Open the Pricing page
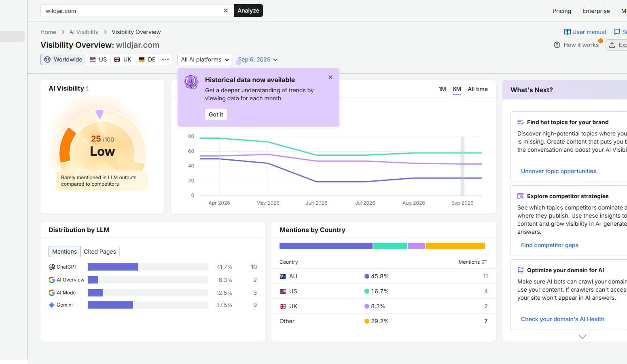This screenshot has height=364, width=627. (x=562, y=11)
